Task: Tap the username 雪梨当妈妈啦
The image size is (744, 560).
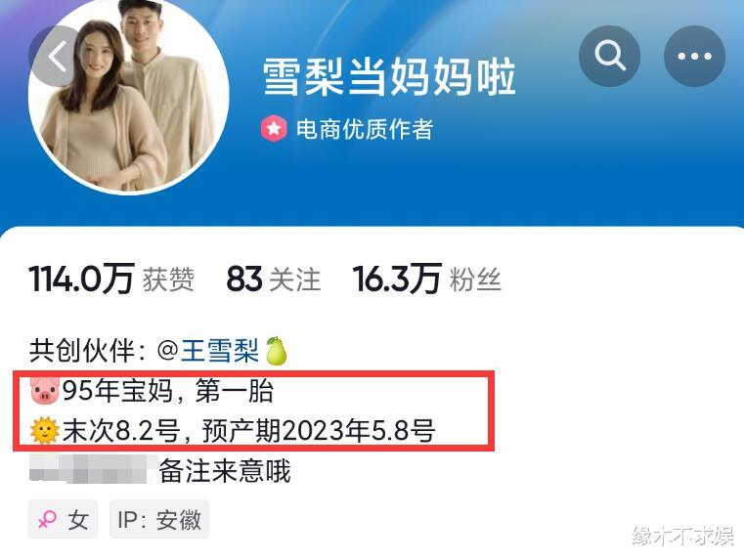Action: point(389,76)
